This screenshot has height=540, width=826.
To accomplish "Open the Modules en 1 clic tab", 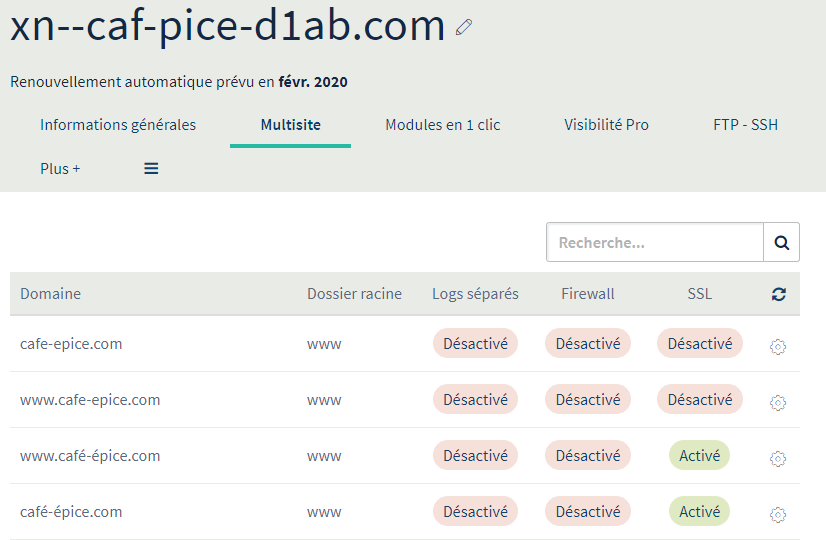I will [x=442, y=125].
